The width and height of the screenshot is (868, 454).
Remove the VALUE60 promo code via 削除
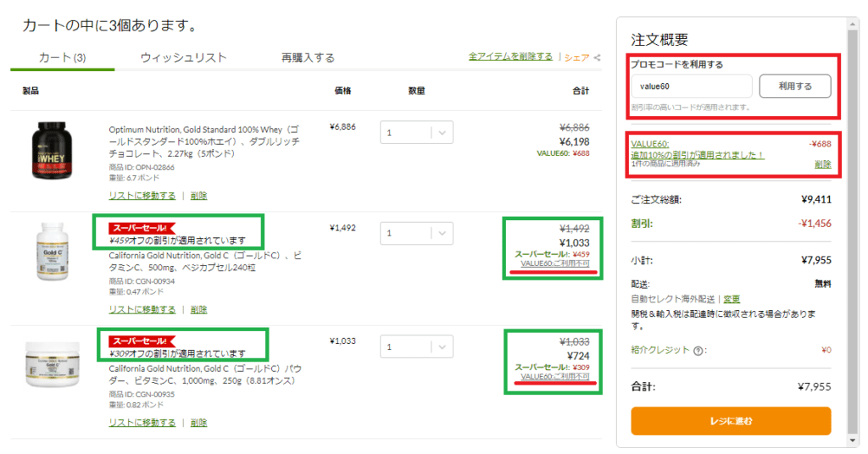click(x=822, y=163)
